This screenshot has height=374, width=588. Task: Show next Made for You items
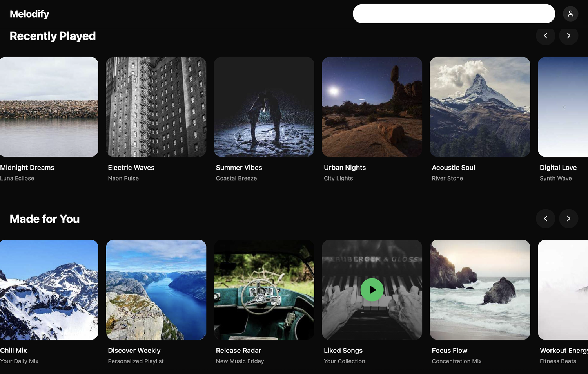pos(568,219)
